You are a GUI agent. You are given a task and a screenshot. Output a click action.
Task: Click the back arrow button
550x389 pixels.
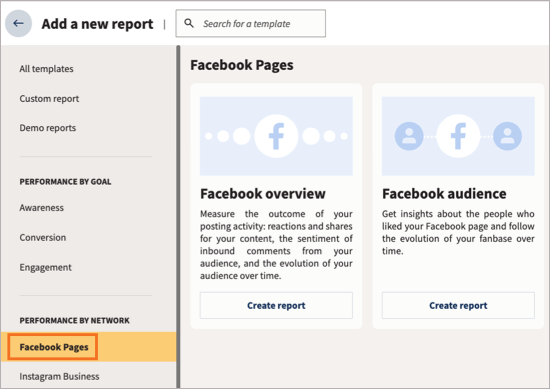click(18, 24)
